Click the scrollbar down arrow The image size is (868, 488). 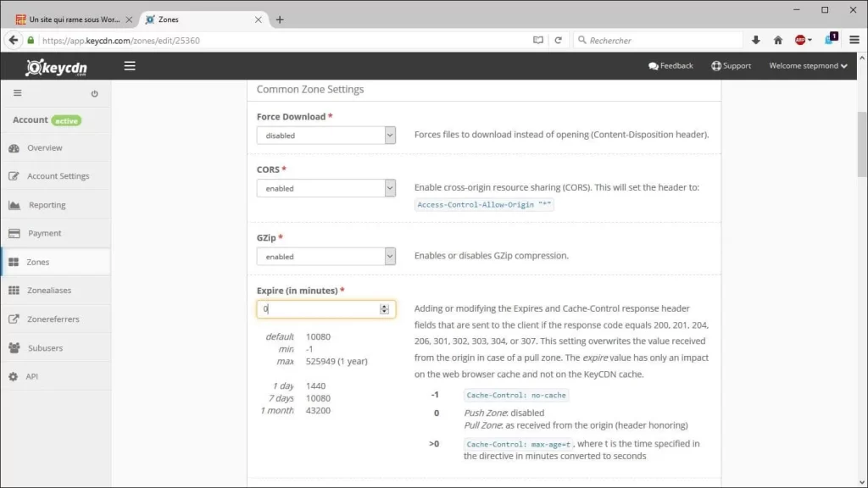pyautogui.click(x=862, y=482)
